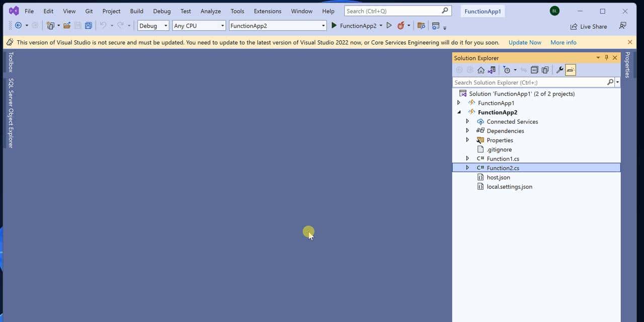This screenshot has width=644, height=322.
Task: Expand the Dependencies node
Action: 467,130
